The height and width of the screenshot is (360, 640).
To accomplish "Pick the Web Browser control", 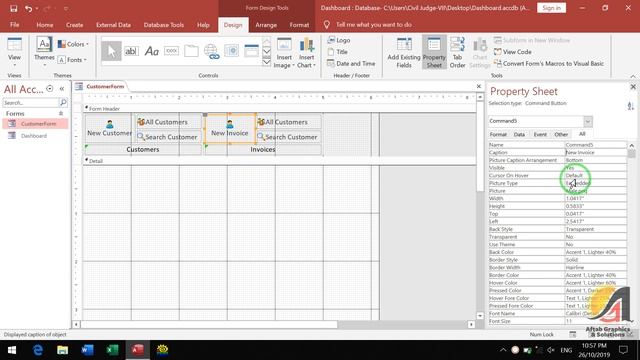I will coord(231,51).
